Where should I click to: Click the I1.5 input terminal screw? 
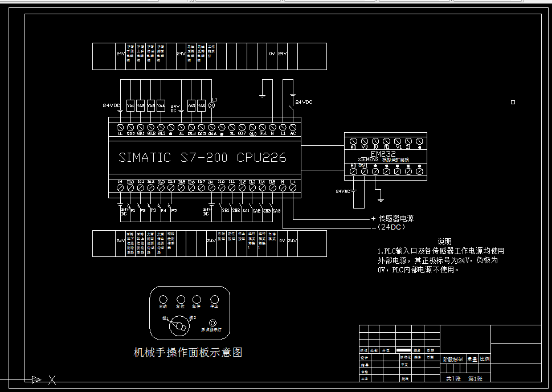pos(272,188)
